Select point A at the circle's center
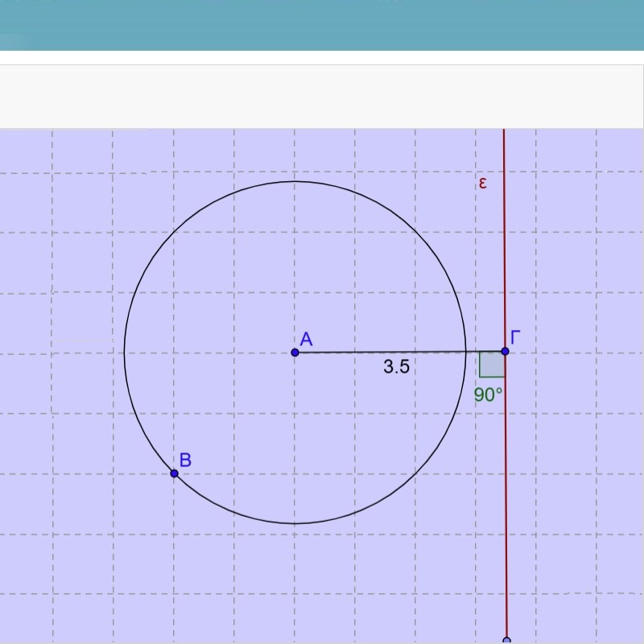This screenshot has height=644, width=644. pos(295,353)
